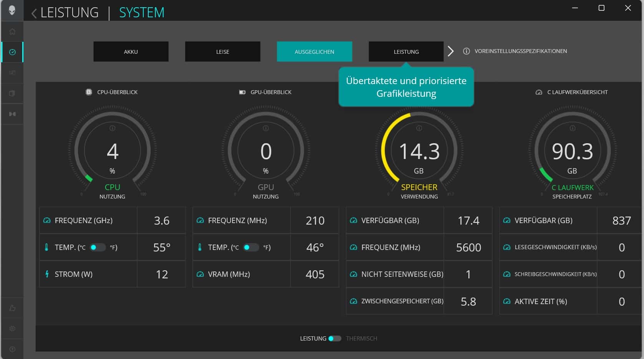Open settings gear in sidebar

tap(12, 329)
